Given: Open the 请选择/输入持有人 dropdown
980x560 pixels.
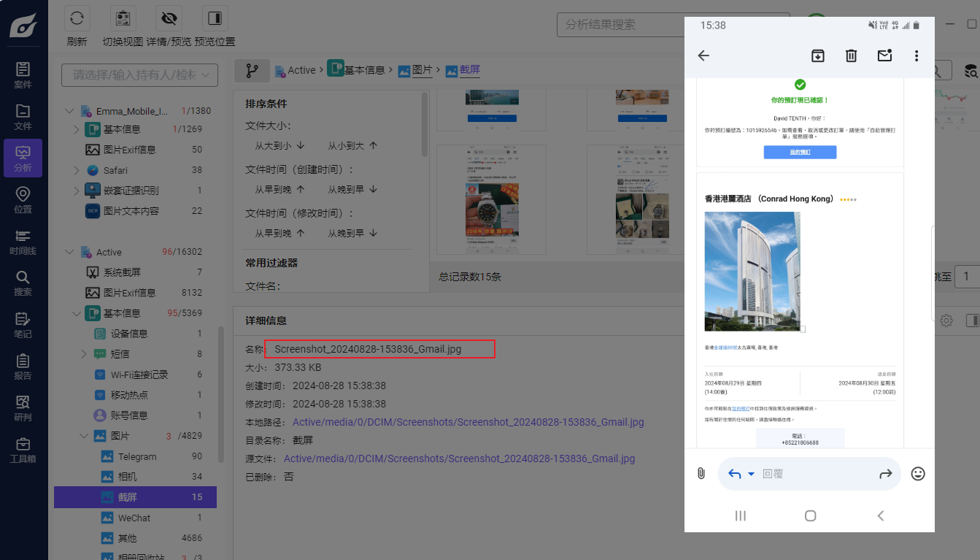Looking at the screenshot, I should point(139,74).
